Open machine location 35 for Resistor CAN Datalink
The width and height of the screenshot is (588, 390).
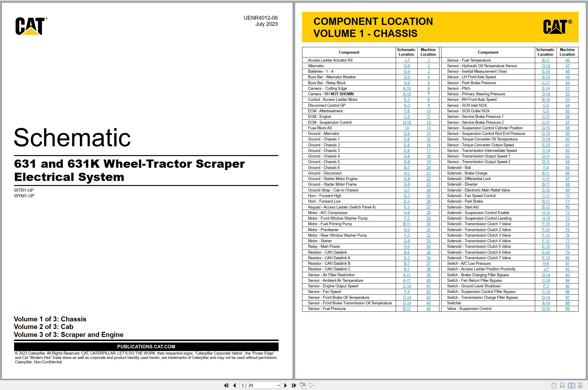[x=429, y=252]
